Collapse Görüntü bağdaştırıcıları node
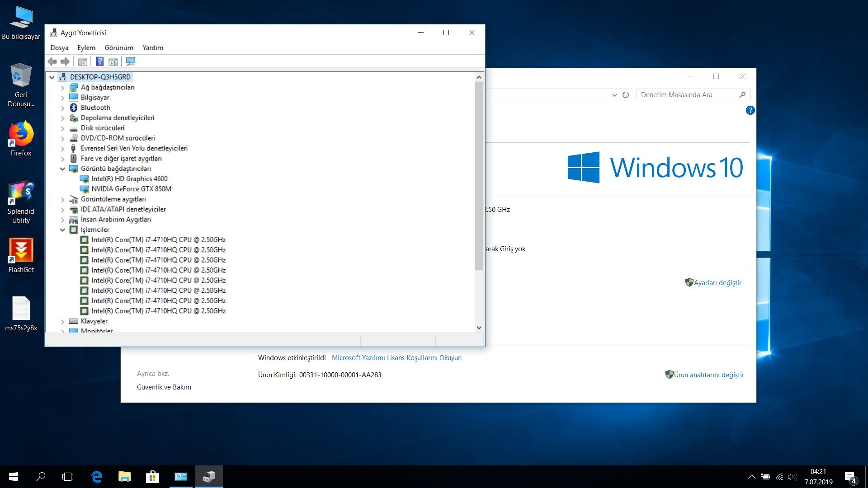Screen dimensions: 868x488 point(62,169)
